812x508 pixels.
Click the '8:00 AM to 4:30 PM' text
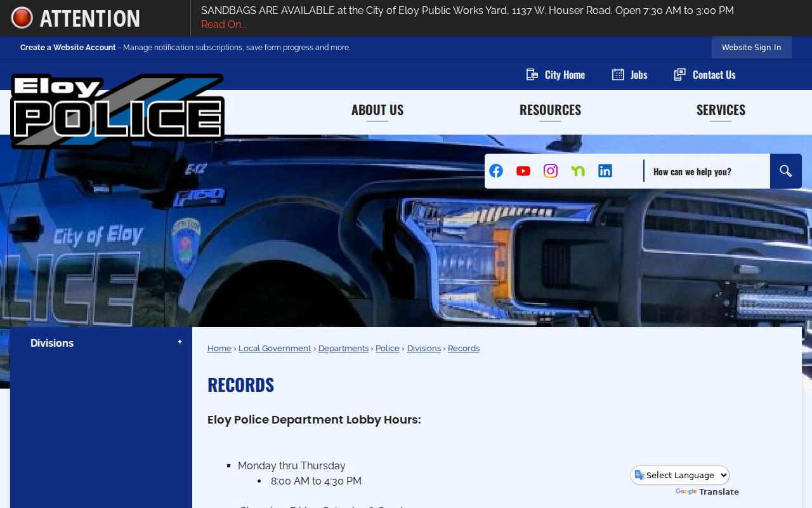316,481
